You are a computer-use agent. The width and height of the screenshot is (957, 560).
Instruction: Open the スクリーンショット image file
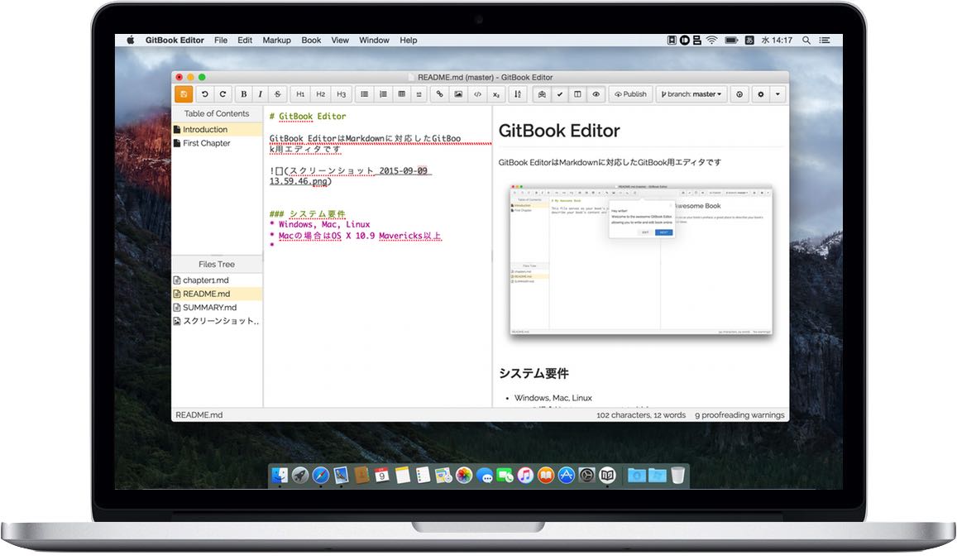pos(218,321)
